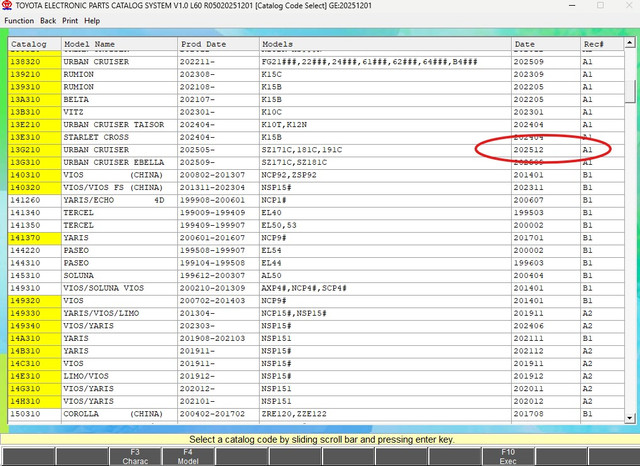Click the F4 Model button
Viewport: 640px width, 466px height.
188,457
